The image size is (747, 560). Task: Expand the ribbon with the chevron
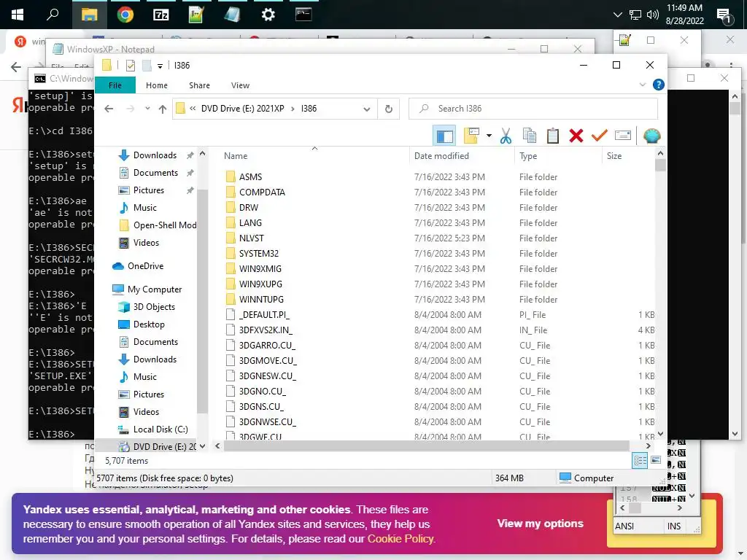coord(642,85)
